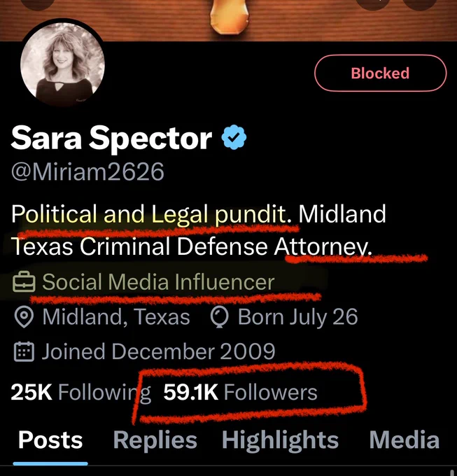Click the calendar icon next to Joined
Viewport: 457px width, 476px height.
(24, 351)
